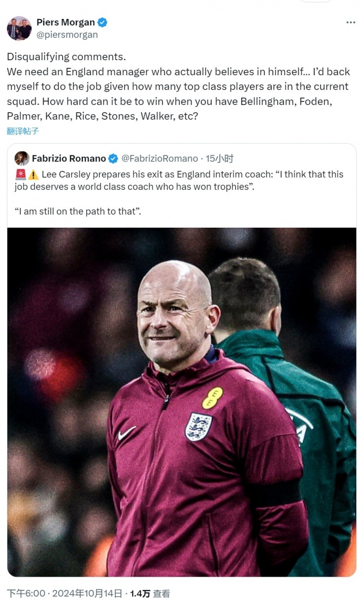Open the Lee Carsley photo
This screenshot has height=600, width=364.
point(182,402)
